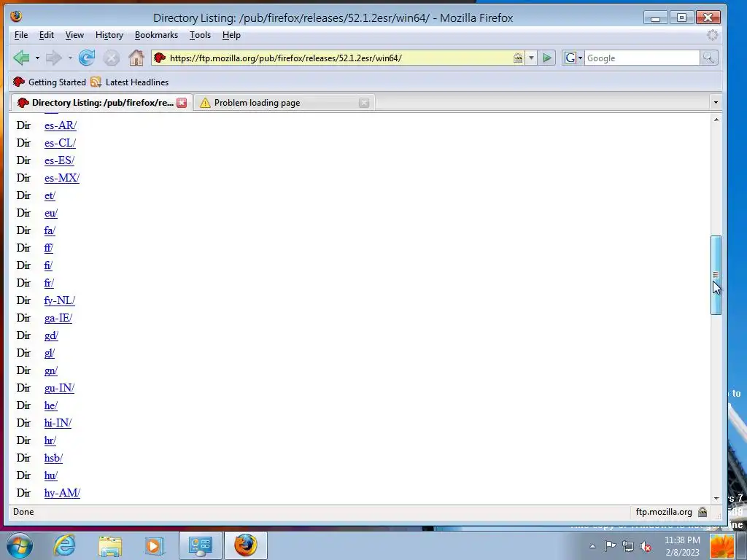Open the View menu
Viewport: 747px width, 560px height.
(x=74, y=35)
